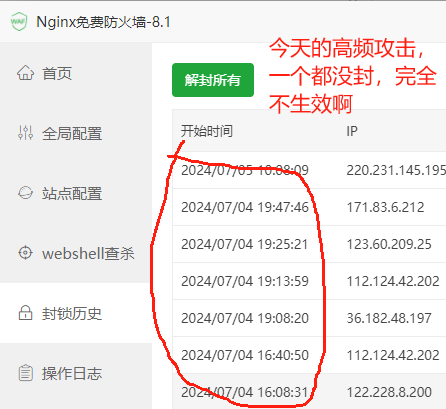Click the sliders icon beside 全局配置
The height and width of the screenshot is (409, 446).
coord(25,133)
